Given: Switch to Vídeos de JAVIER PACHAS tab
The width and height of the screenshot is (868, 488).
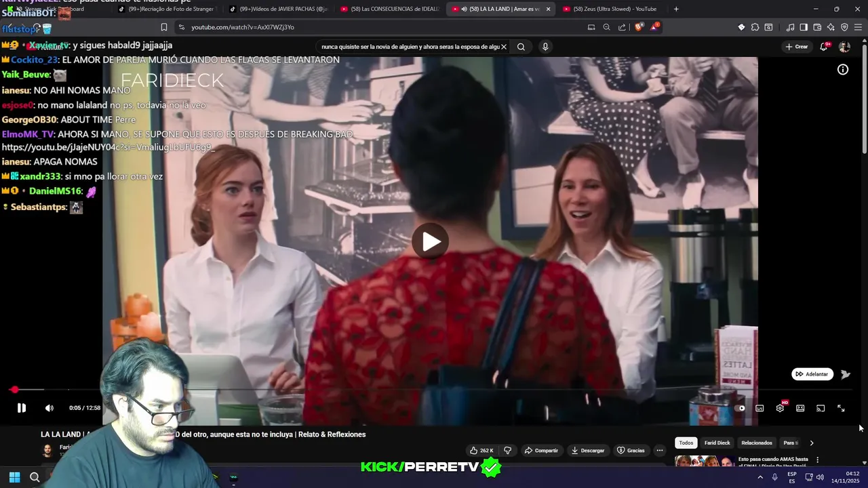Looking at the screenshot, I should (278, 9).
